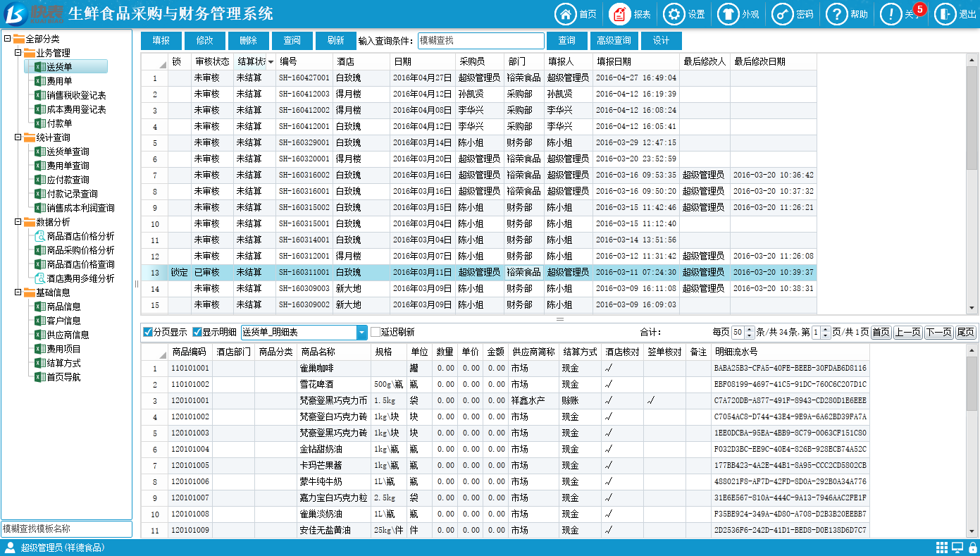
Task: Click the 删除 button
Action: point(248,41)
